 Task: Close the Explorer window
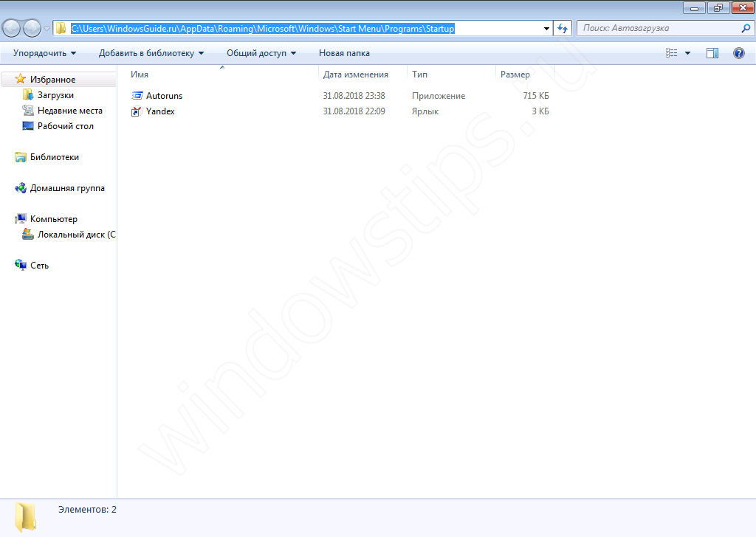pyautogui.click(x=743, y=7)
